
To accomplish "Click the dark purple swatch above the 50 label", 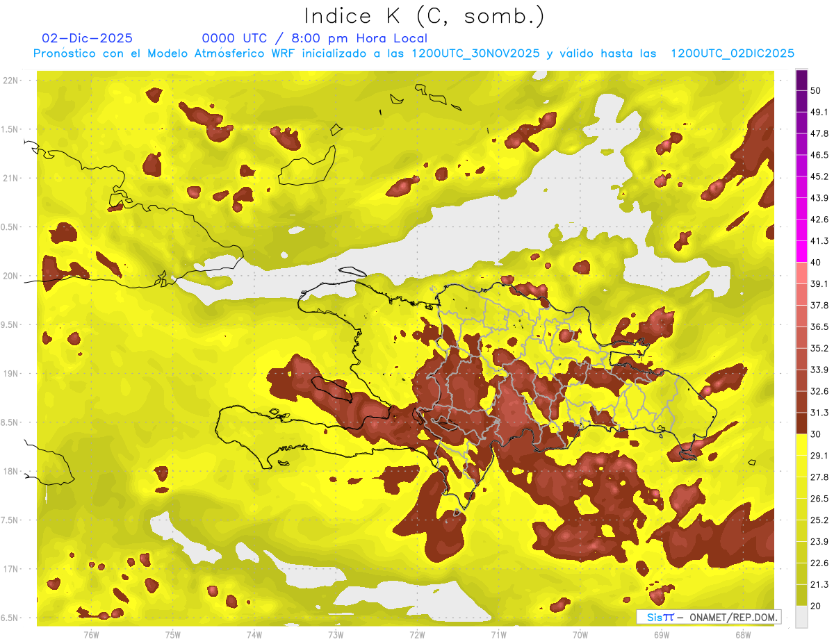I will tap(801, 80).
